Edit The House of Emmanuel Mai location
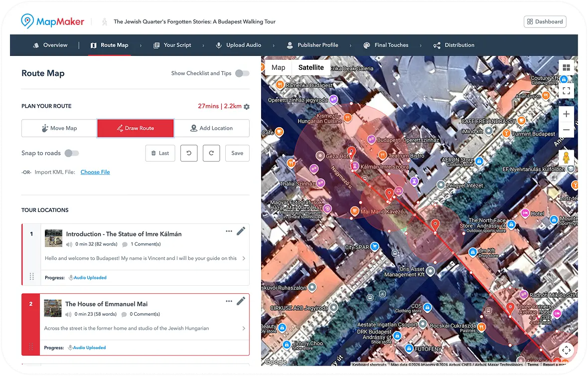The height and width of the screenshot is (376, 588). [x=241, y=301]
